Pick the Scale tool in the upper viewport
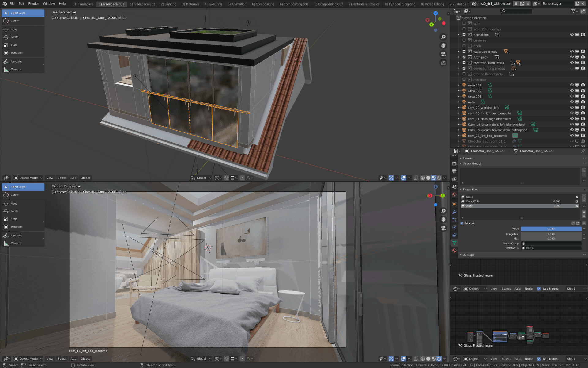Image resolution: width=588 pixels, height=368 pixels. pos(23,45)
